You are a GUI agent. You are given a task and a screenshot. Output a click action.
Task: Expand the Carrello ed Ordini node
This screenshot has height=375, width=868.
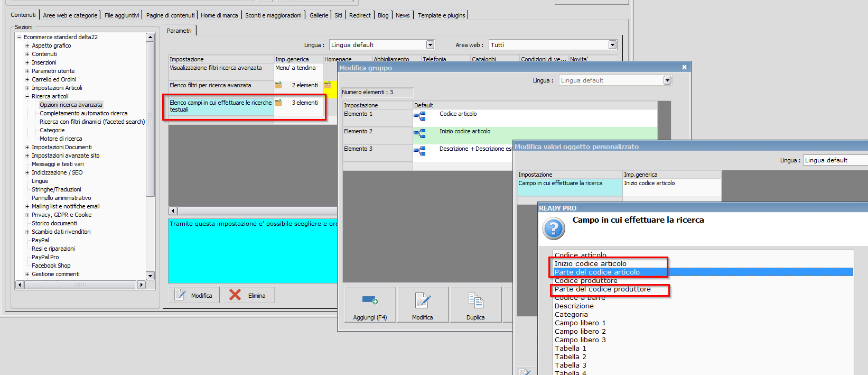27,79
